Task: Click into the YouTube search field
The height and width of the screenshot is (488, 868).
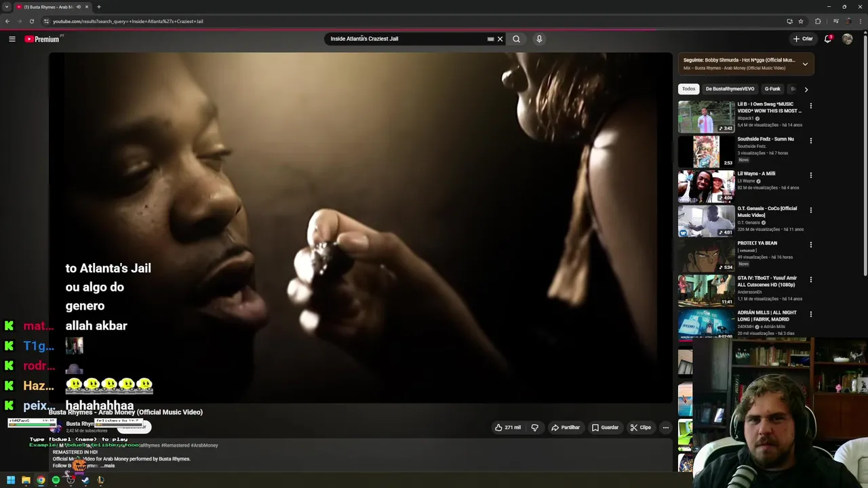Action: coord(407,39)
